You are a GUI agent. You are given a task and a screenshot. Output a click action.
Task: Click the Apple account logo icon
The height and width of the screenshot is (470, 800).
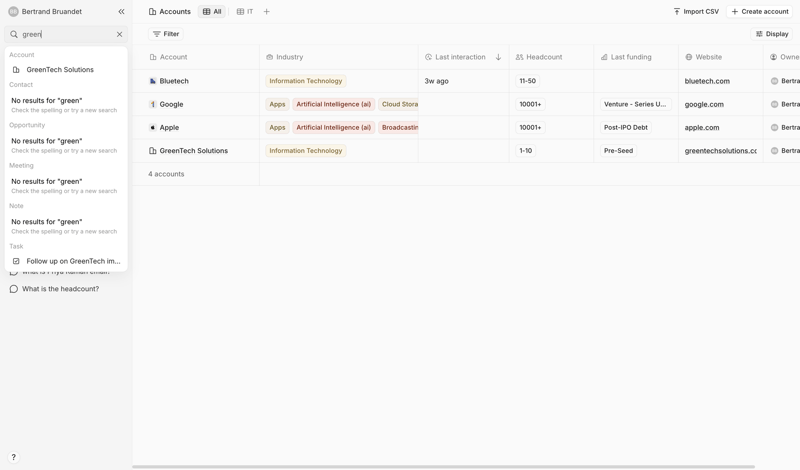pos(153,128)
